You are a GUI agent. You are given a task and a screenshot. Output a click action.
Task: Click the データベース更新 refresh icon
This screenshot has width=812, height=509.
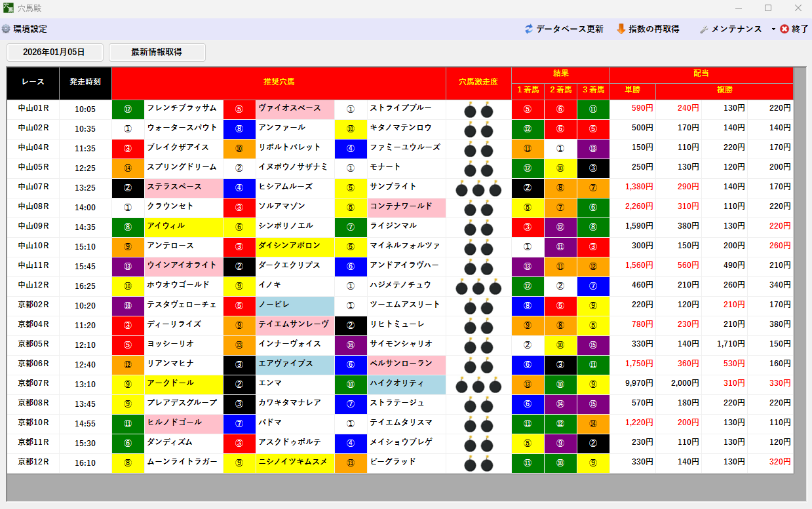click(529, 29)
